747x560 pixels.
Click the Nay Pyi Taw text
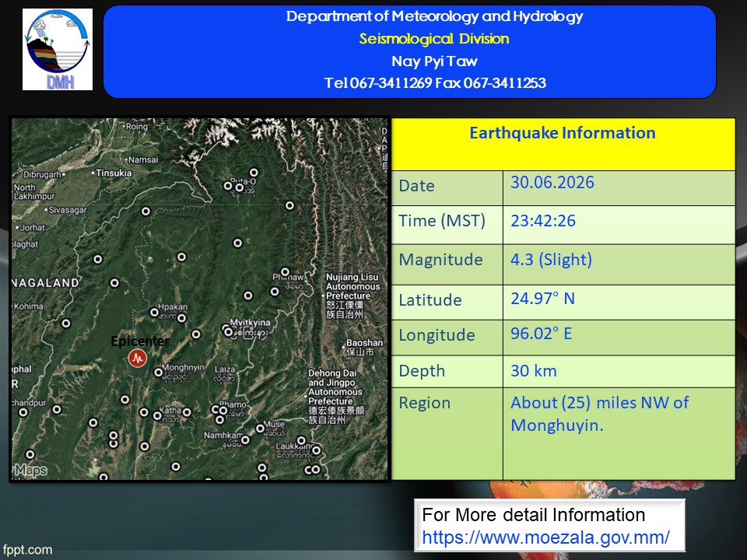point(434,61)
